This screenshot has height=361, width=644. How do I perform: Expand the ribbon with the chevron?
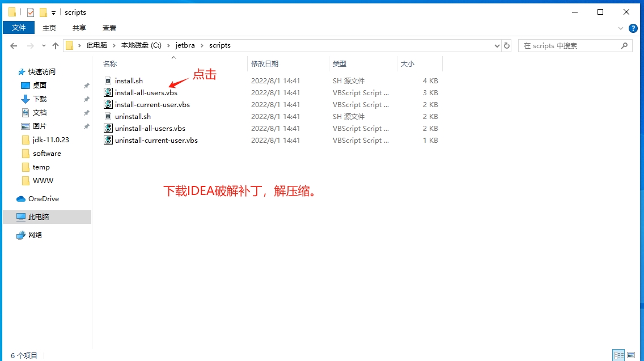[621, 28]
